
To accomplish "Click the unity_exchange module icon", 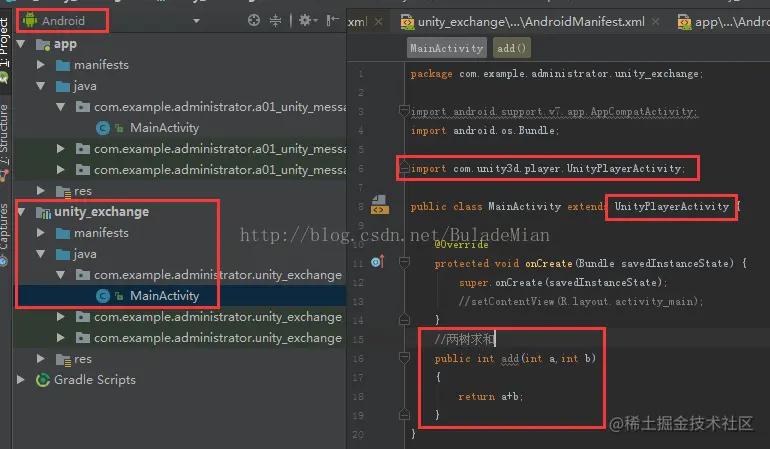I will (x=43, y=212).
